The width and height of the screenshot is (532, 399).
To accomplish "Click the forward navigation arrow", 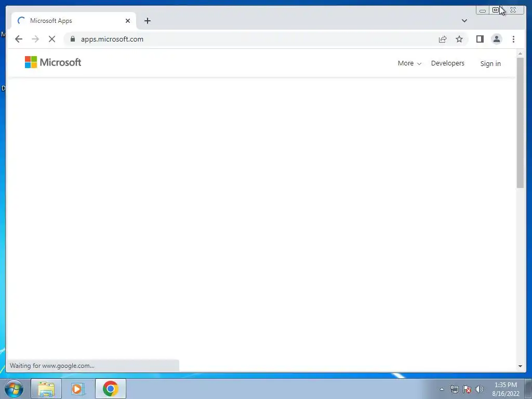I will (x=35, y=39).
